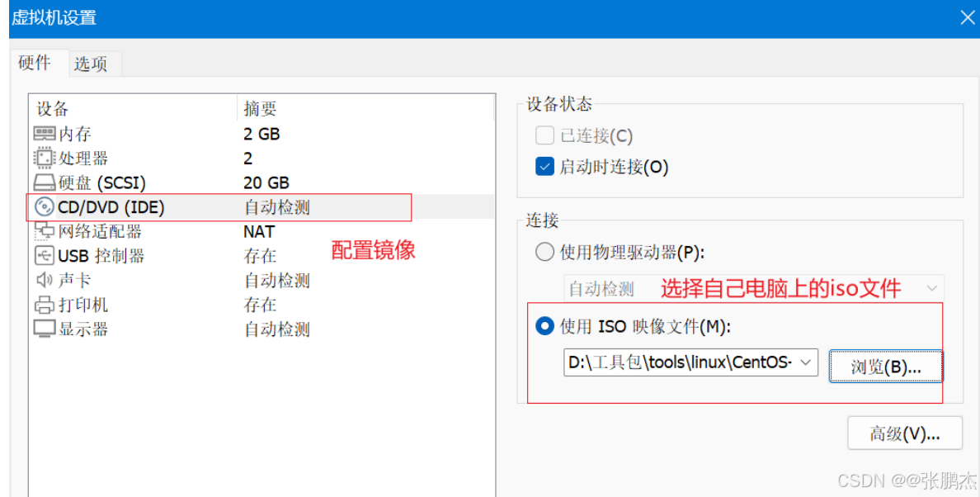
Task: Select the processor (处理器) chip icon
Action: (45, 158)
